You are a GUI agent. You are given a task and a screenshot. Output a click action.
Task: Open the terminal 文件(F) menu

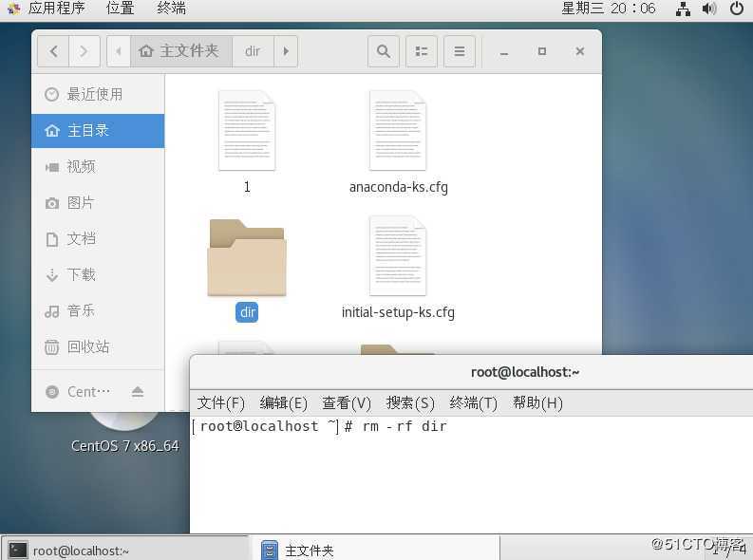pyautogui.click(x=220, y=402)
